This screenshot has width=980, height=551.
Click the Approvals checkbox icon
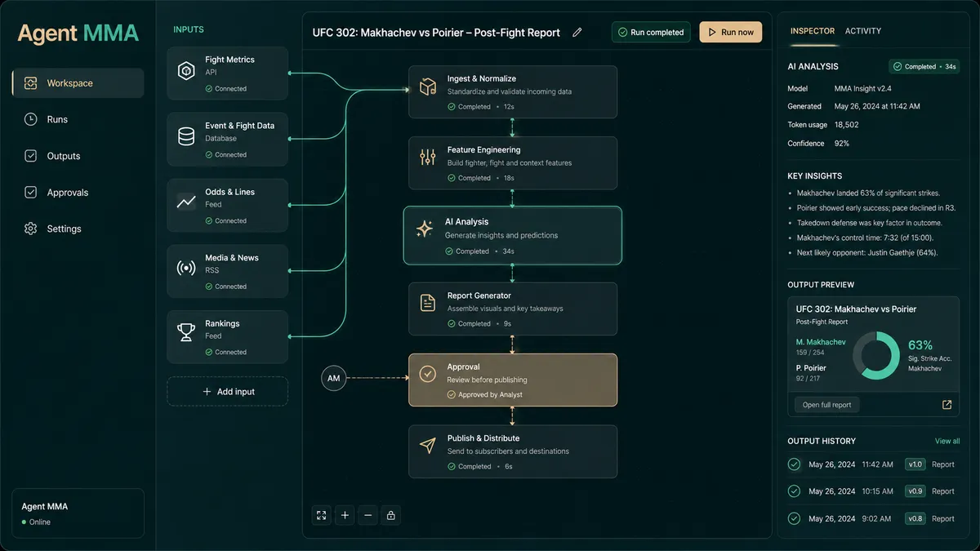point(31,193)
